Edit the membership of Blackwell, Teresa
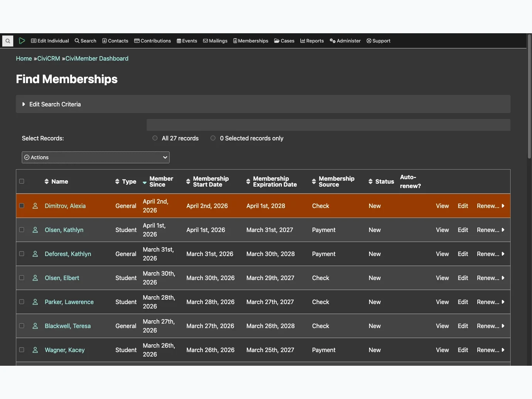The image size is (532, 399). (x=463, y=326)
